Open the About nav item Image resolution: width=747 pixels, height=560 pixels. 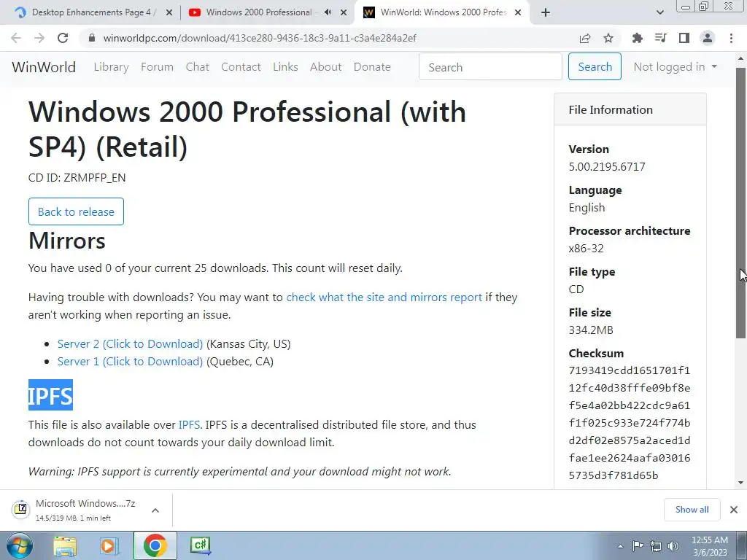[325, 67]
